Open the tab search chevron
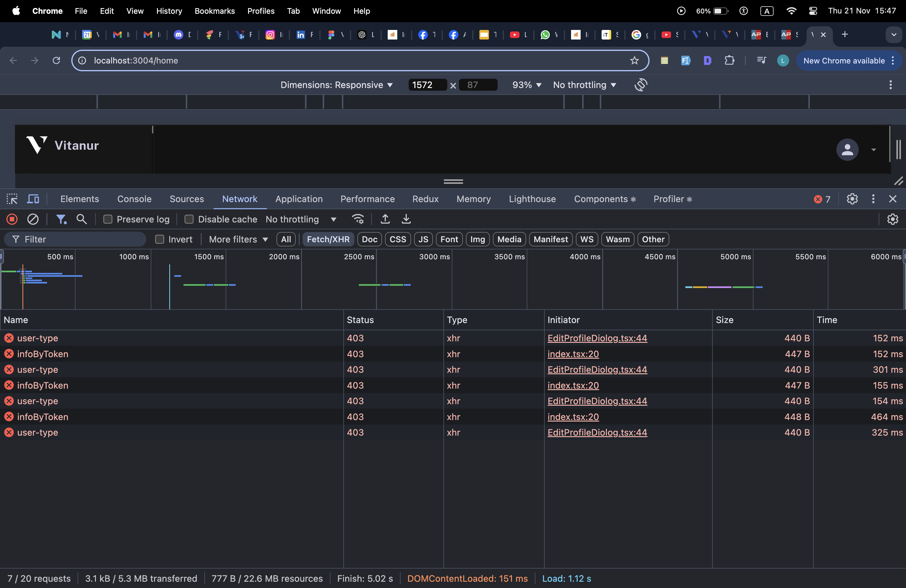This screenshot has width=906, height=588. [x=894, y=35]
